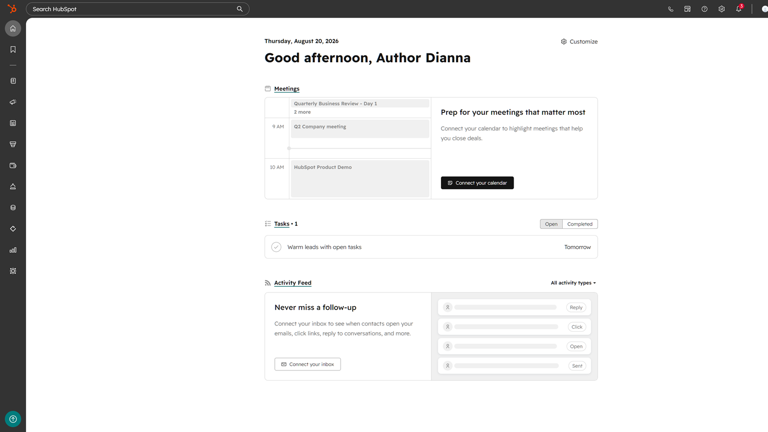
Task: Click the 10 AM time label
Action: point(277,167)
